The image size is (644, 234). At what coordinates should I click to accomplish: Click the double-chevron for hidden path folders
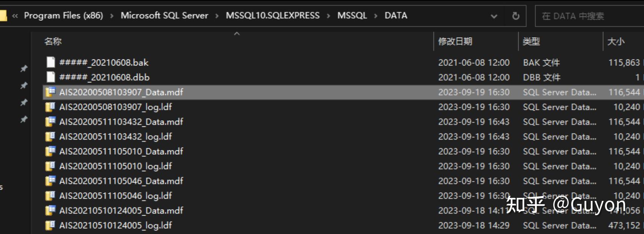15,16
